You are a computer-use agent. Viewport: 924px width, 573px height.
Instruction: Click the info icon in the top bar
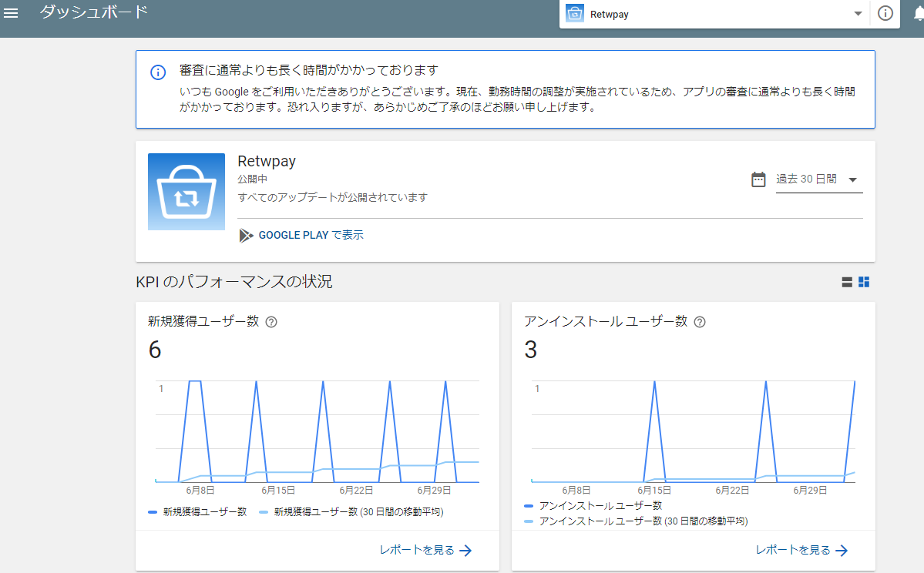coord(885,13)
